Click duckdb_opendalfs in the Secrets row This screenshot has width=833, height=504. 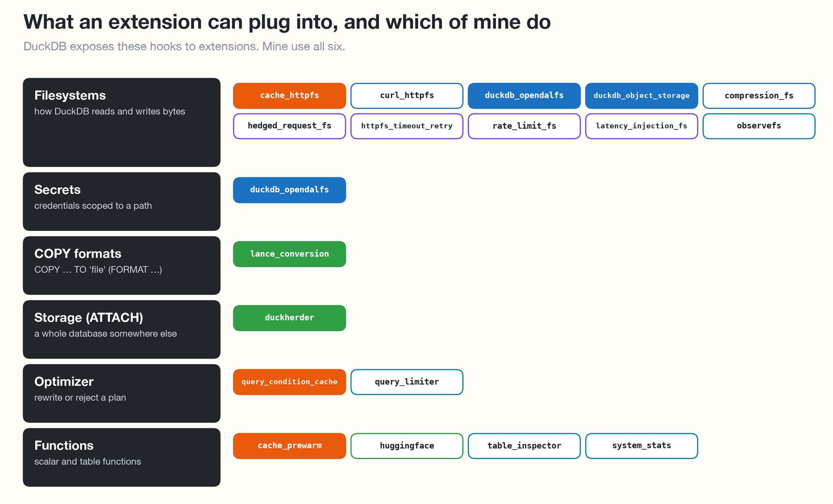(289, 190)
